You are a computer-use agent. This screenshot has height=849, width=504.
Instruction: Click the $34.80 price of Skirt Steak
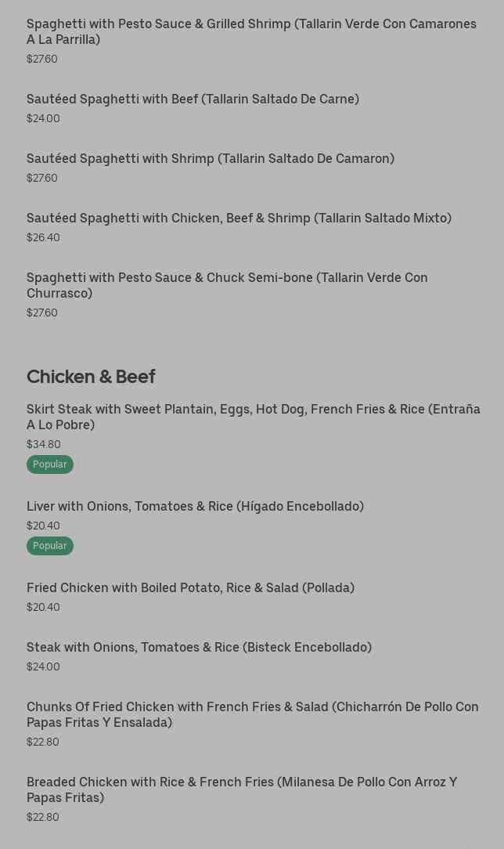pos(44,444)
